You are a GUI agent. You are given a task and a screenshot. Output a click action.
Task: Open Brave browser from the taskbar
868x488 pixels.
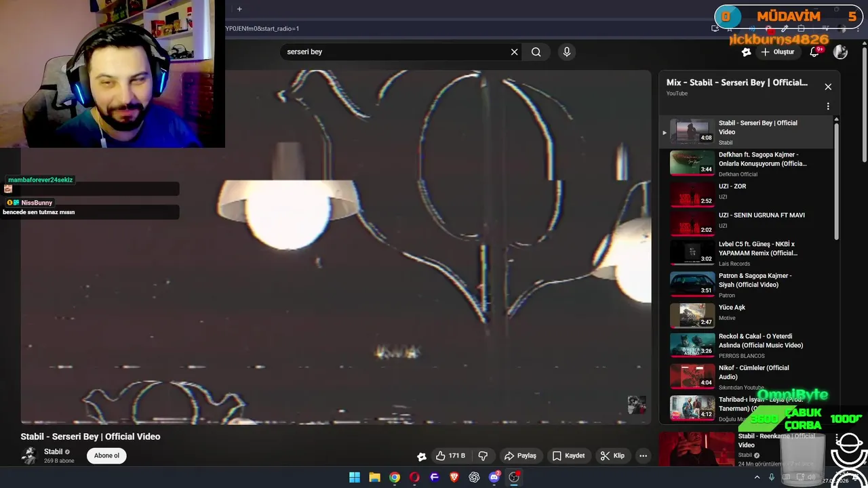pos(454,477)
